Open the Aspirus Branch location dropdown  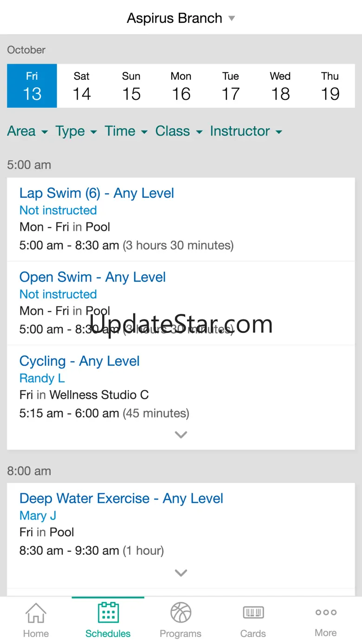[x=181, y=18]
